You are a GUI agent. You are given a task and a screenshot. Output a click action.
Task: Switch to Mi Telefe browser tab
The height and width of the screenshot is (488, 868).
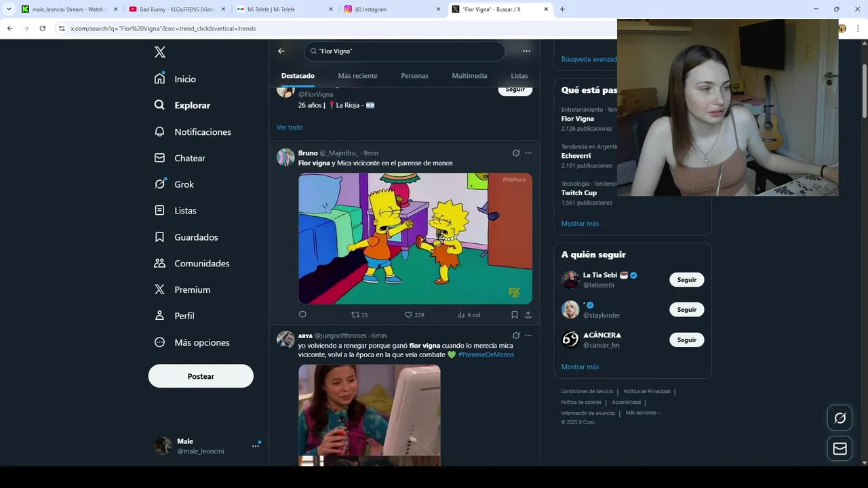click(x=284, y=9)
